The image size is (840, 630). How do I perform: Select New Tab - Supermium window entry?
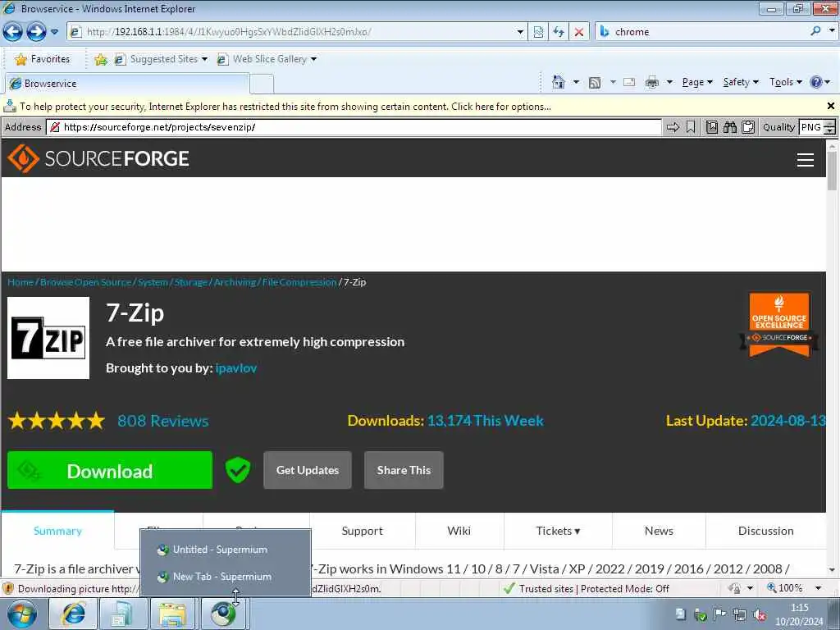click(x=226, y=577)
